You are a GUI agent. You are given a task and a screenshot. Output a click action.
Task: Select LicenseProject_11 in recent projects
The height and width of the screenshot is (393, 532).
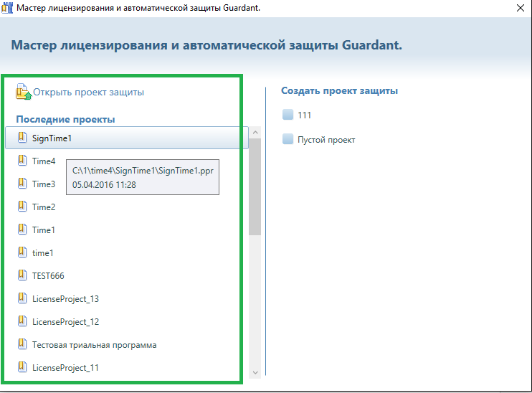tap(65, 368)
